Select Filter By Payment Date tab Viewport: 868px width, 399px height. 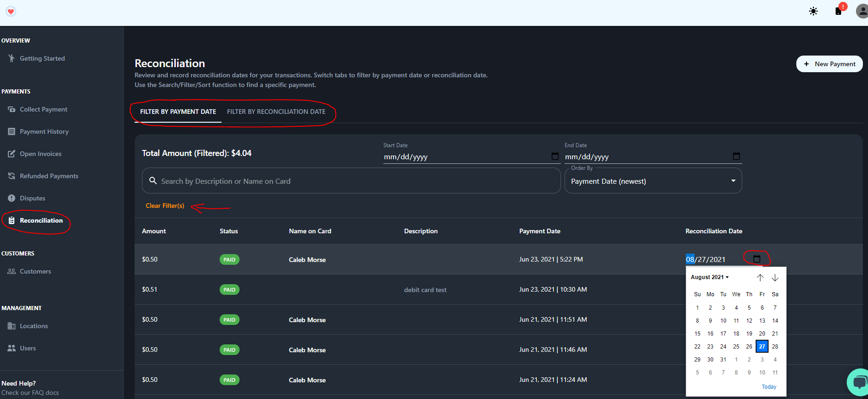178,112
